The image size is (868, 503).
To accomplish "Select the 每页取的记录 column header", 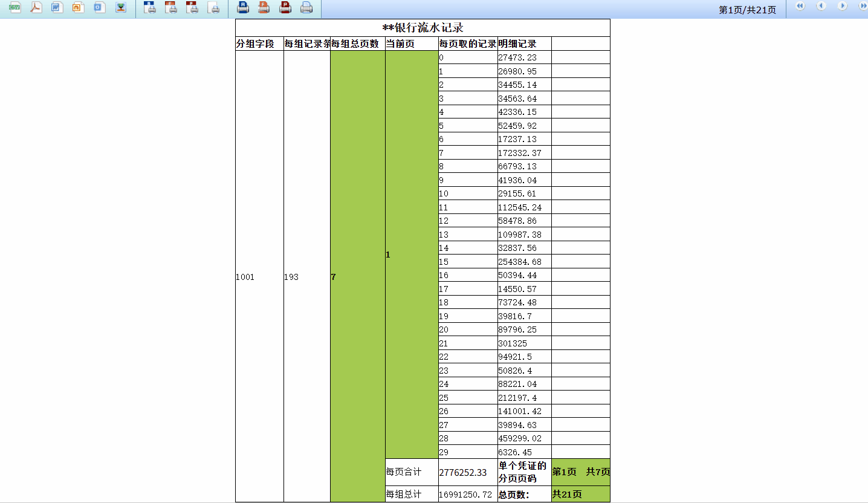I will click(468, 44).
